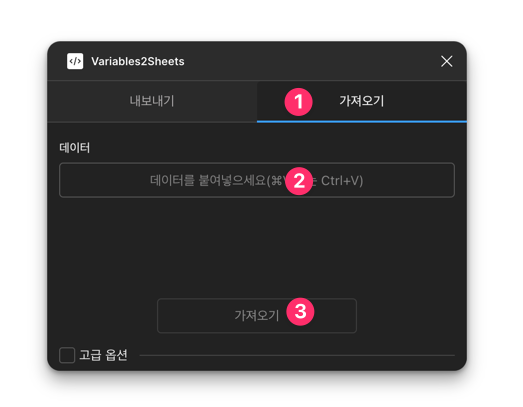Click the pink number 1 badge
Viewport: 523px width, 407px height.
(x=299, y=102)
